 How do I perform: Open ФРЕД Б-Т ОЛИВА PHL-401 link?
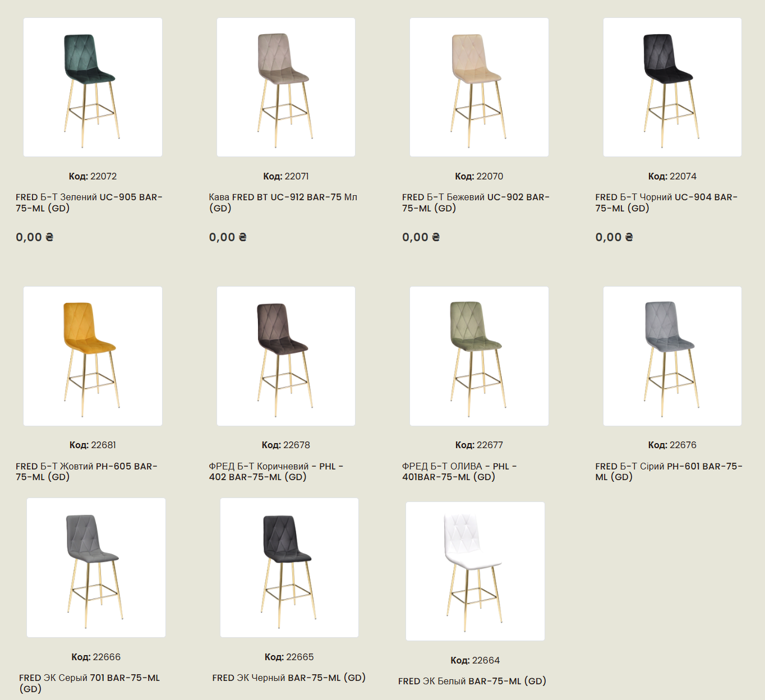(460, 472)
